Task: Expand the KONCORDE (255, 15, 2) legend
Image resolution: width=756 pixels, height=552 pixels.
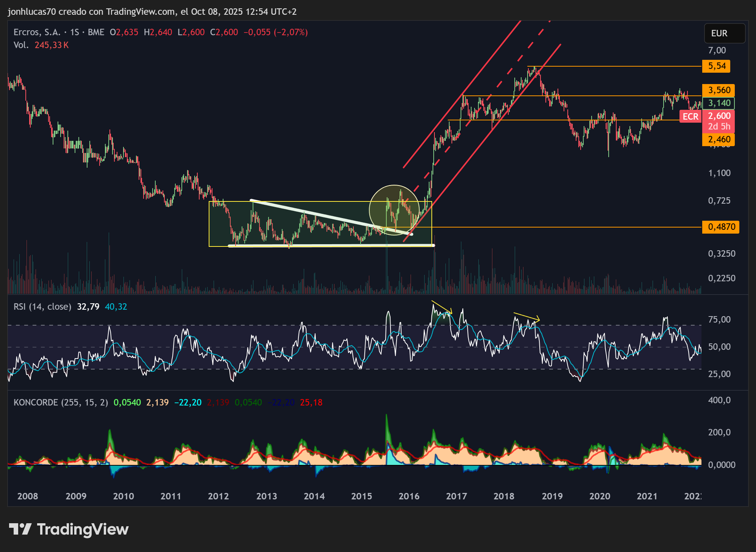Action: click(x=61, y=402)
